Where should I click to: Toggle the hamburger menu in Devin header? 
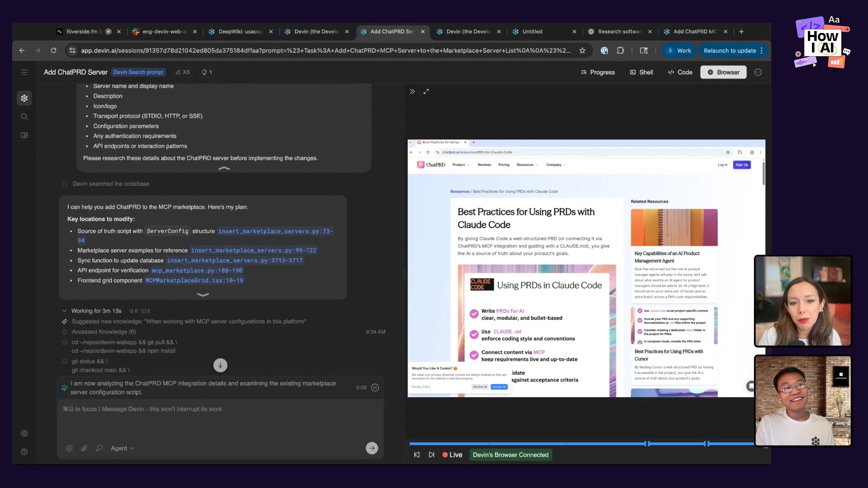pyautogui.click(x=24, y=72)
